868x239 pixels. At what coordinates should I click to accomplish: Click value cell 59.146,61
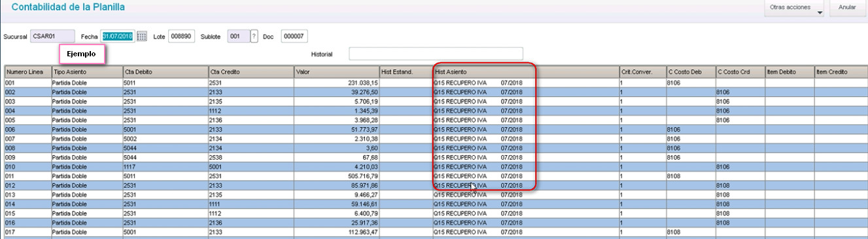click(x=336, y=204)
